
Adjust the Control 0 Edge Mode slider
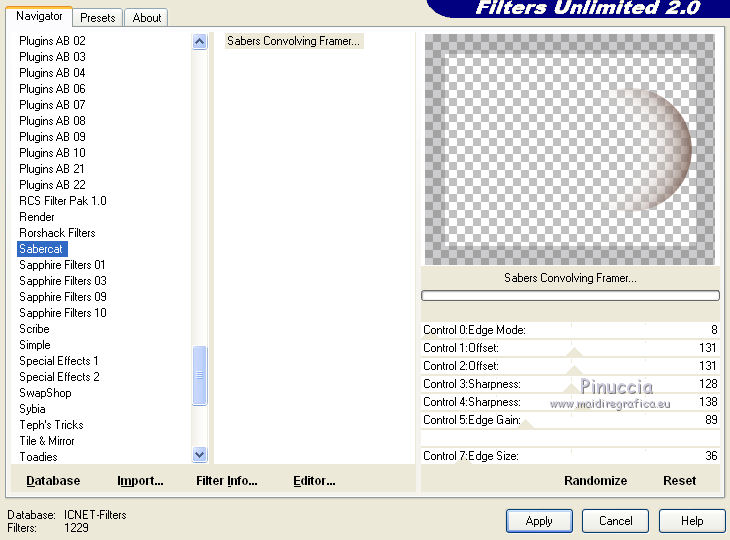[x=570, y=330]
